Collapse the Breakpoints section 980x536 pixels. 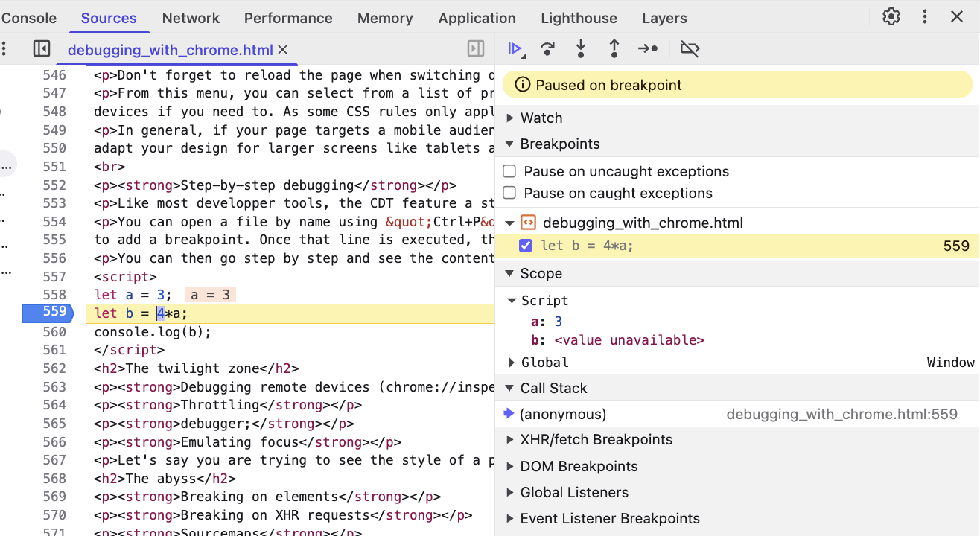pos(510,144)
